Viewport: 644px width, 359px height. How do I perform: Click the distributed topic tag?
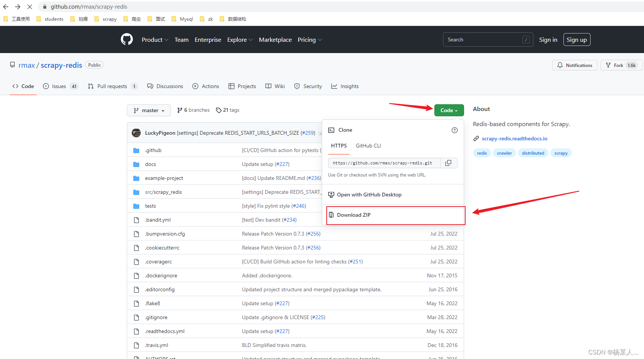pos(533,153)
